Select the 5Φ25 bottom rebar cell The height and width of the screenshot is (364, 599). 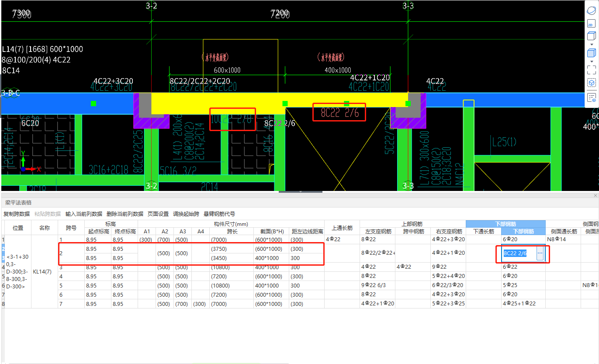click(523, 285)
